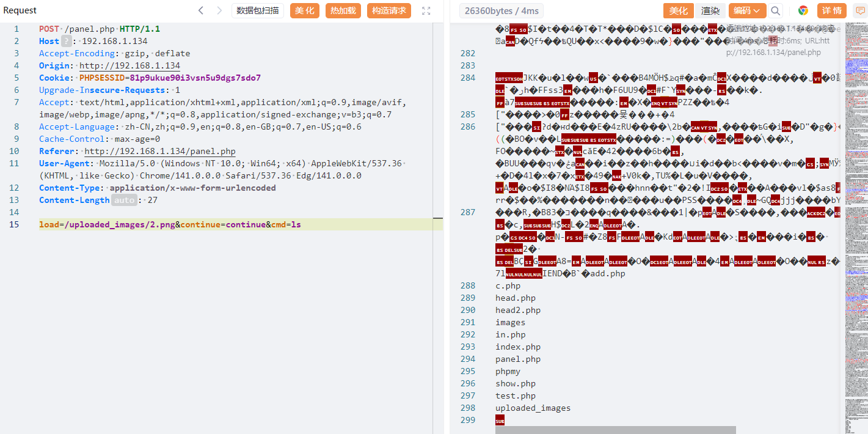This screenshot has height=434, width=868.
Task: Click head.php in the response output
Action: pyautogui.click(x=516, y=298)
